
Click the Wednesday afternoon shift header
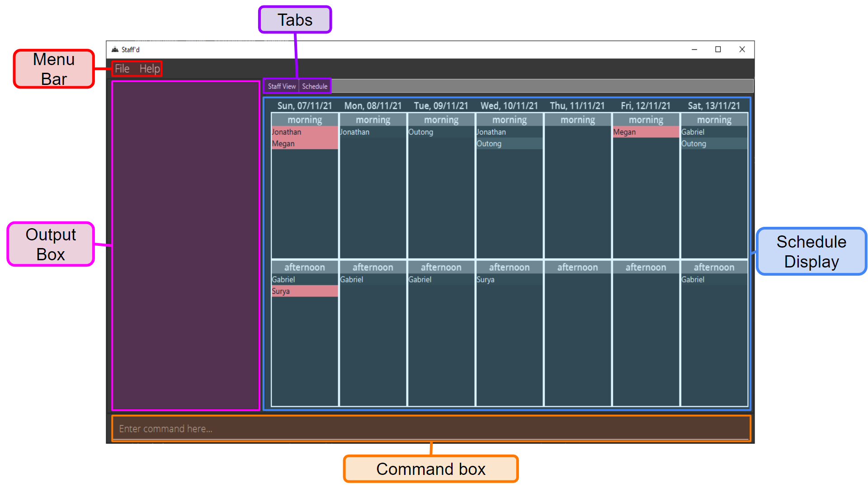pyautogui.click(x=509, y=267)
